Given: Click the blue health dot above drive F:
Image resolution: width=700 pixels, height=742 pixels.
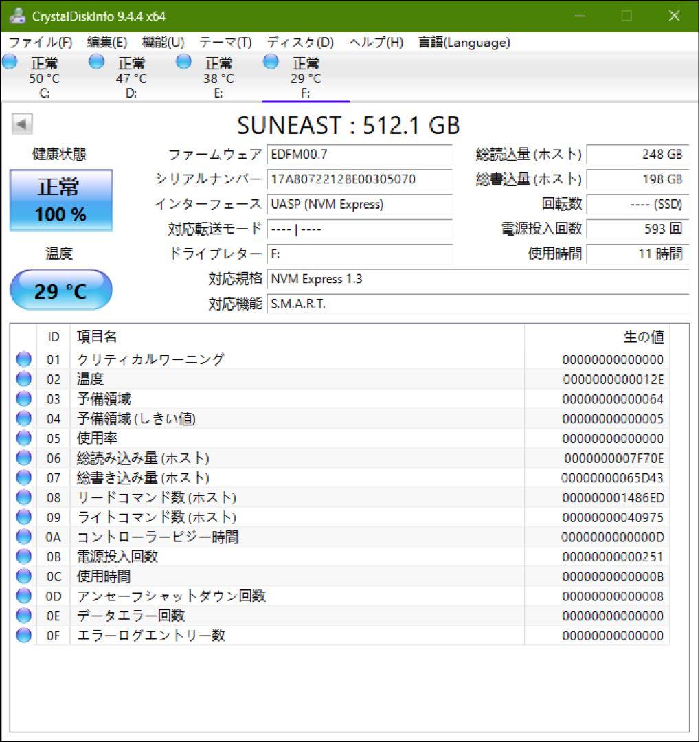Looking at the screenshot, I should click(x=269, y=61).
